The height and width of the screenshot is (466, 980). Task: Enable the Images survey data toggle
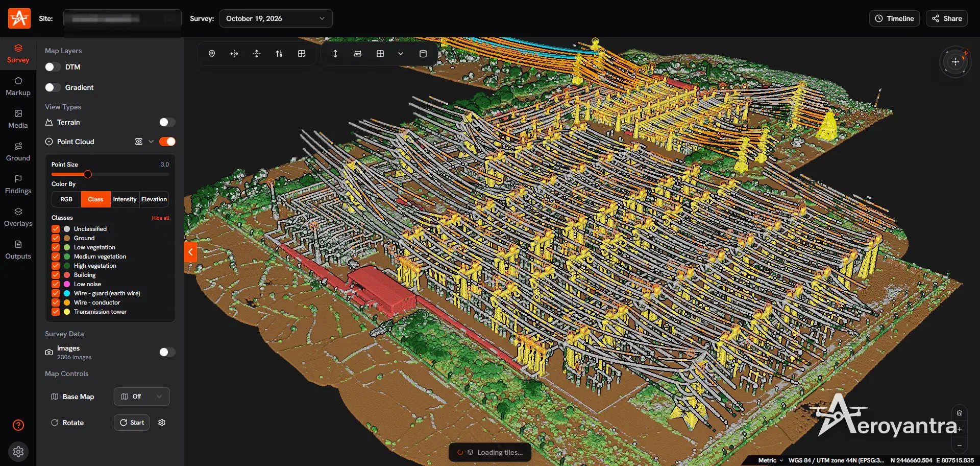(167, 352)
